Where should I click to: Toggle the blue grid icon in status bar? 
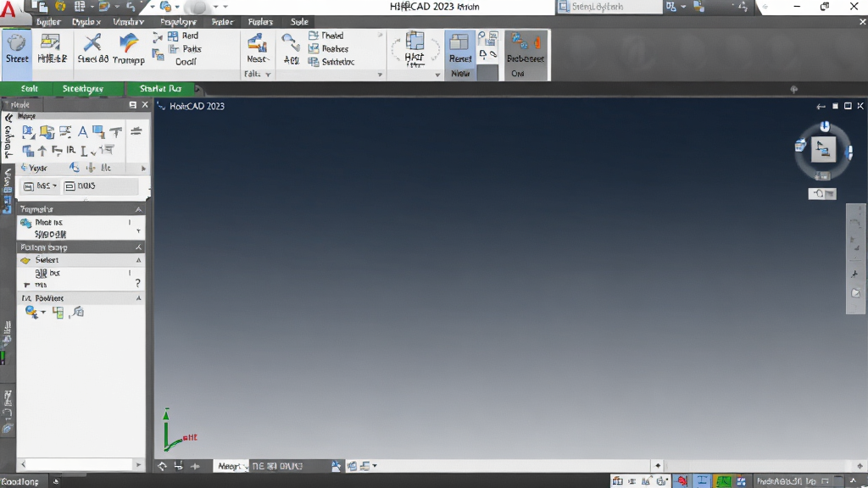741,481
